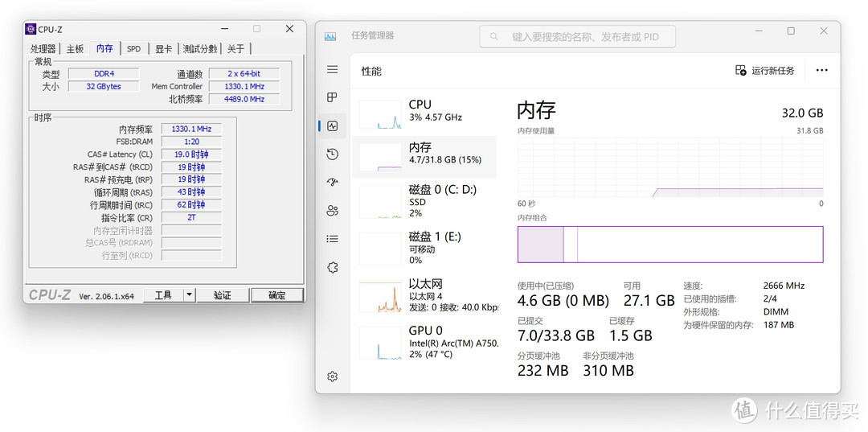Click 1:20 FSB:DRAM ratio value
Screen dimensions: 868x432
click(x=191, y=142)
